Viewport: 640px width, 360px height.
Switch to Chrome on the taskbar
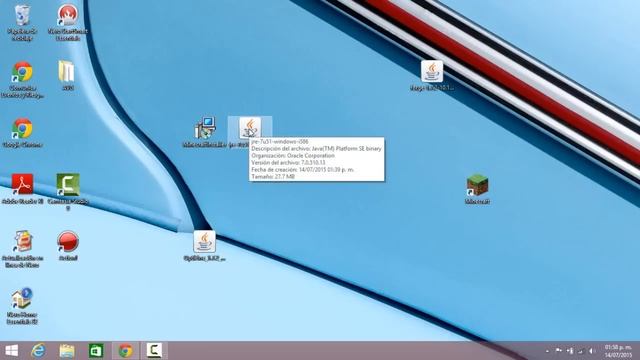click(x=125, y=351)
